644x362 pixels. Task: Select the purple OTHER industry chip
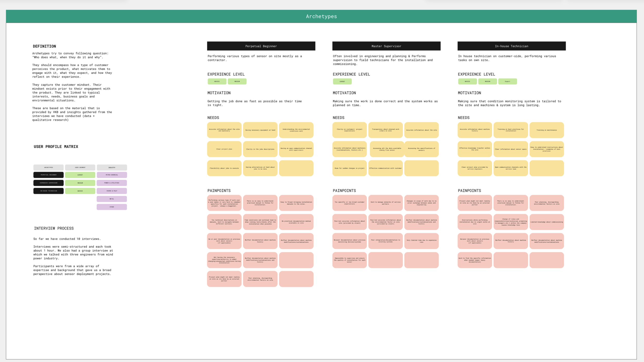112,207
